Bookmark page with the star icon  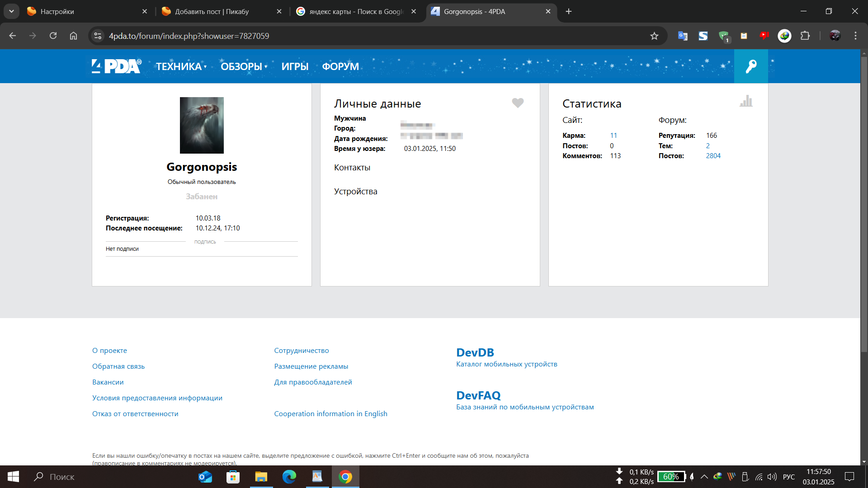[x=654, y=36]
